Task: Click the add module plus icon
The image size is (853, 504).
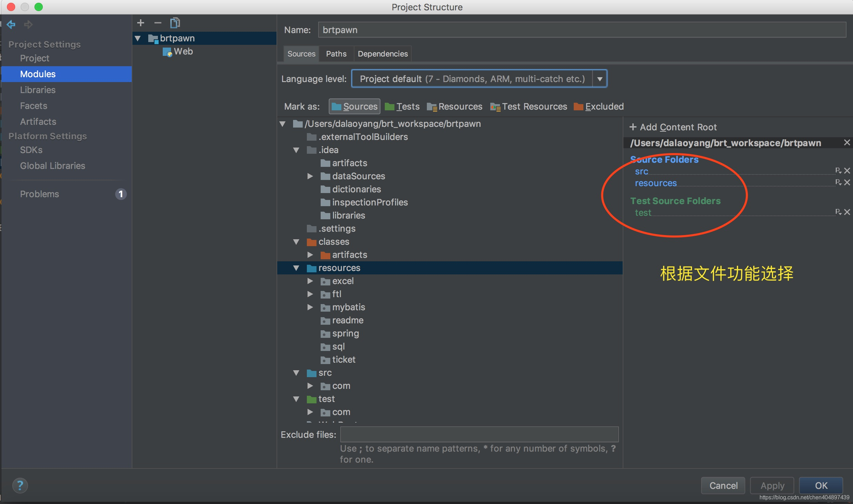Action: (x=140, y=23)
